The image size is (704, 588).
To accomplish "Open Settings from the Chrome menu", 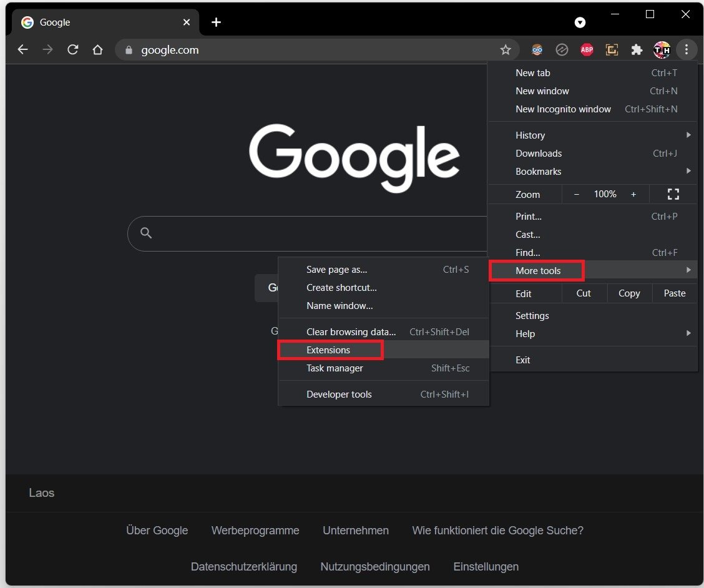I will [x=532, y=315].
